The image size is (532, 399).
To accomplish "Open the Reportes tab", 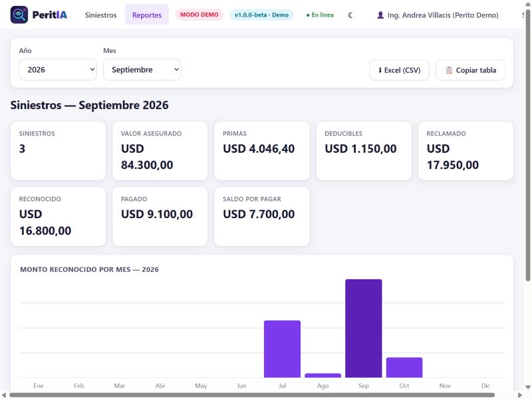I will (147, 15).
